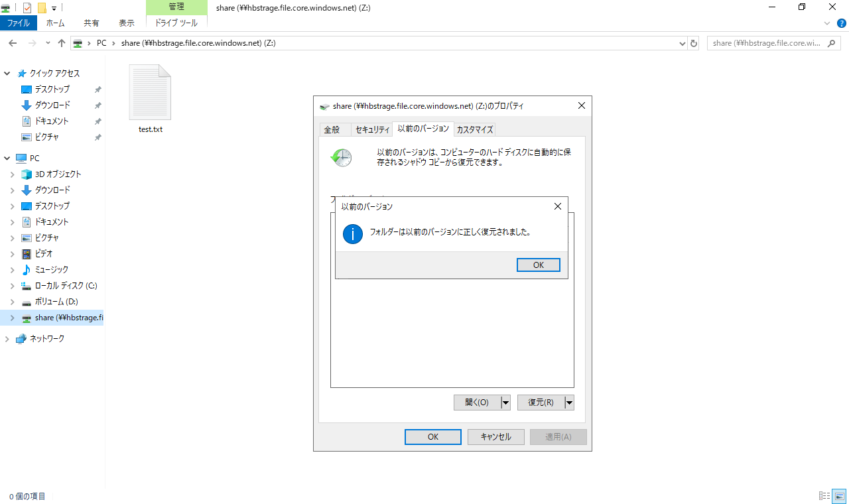The height and width of the screenshot is (504, 849).
Task: Click the 開く(O) button
Action: pyautogui.click(x=477, y=403)
